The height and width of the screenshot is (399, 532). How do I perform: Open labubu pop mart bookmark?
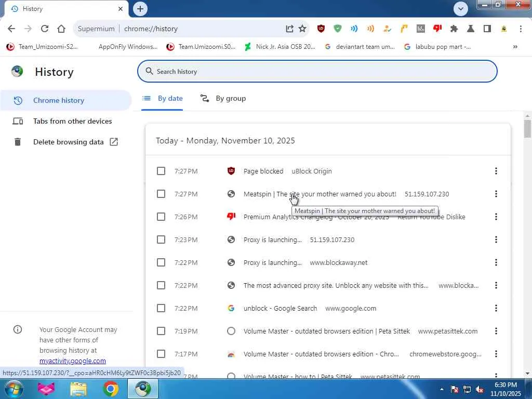[x=437, y=47]
